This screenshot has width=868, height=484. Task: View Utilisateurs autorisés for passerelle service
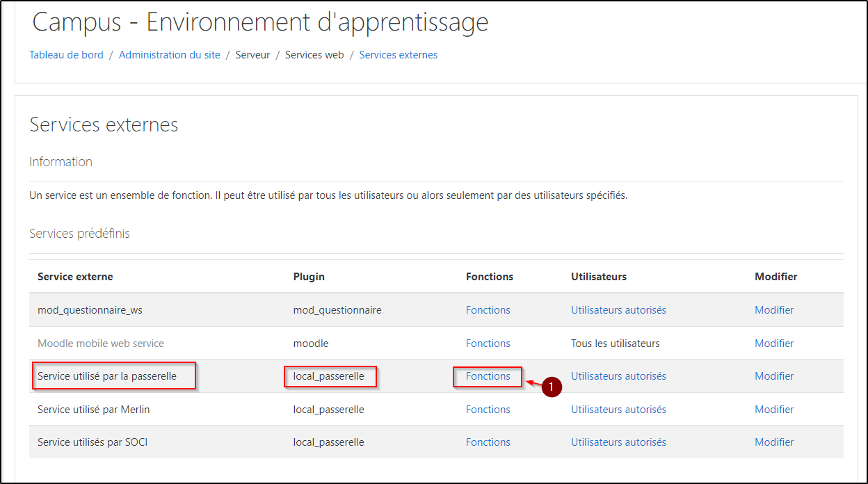(x=618, y=376)
